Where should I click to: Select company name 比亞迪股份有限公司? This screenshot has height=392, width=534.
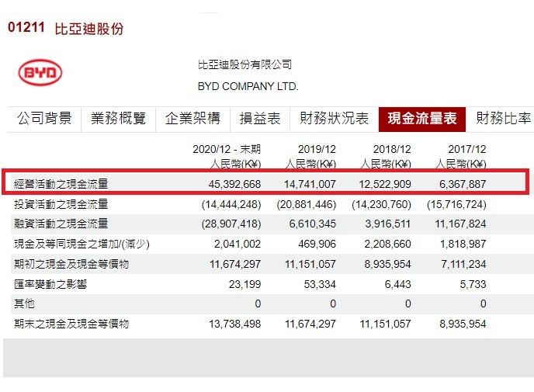(x=244, y=64)
